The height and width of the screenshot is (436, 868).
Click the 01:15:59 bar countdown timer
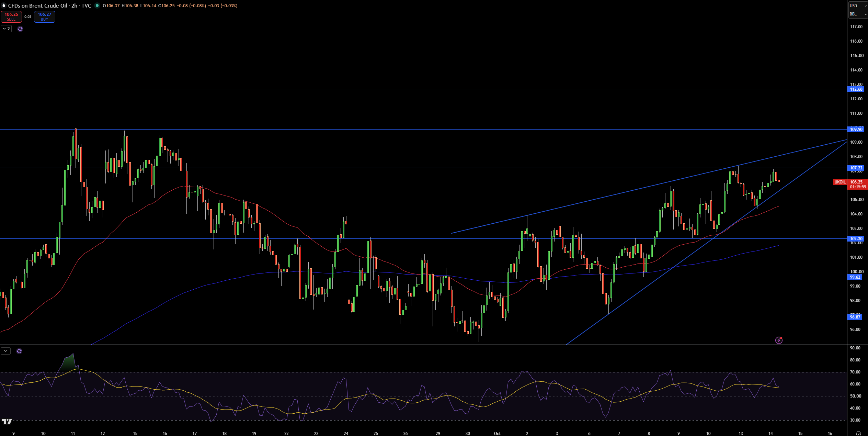click(x=857, y=187)
